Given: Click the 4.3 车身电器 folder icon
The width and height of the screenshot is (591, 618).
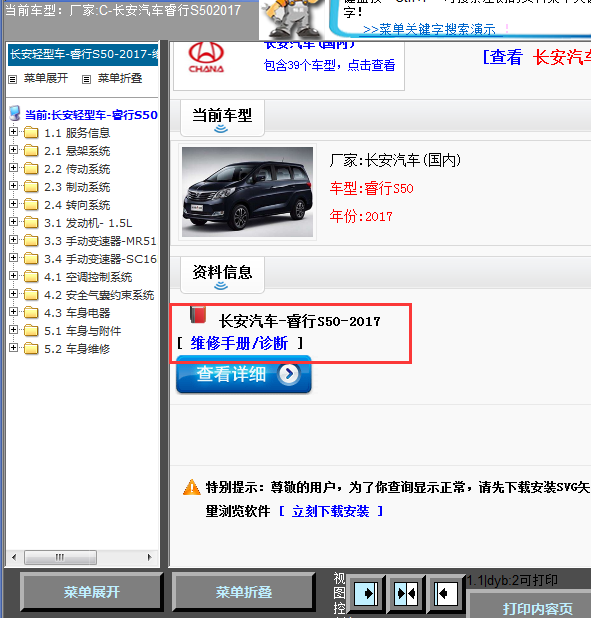Looking at the screenshot, I should [31, 313].
